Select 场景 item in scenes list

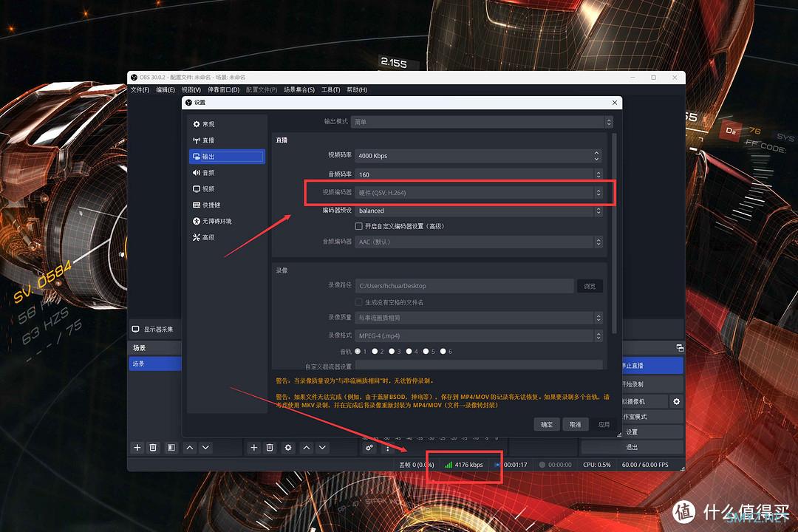(x=155, y=364)
